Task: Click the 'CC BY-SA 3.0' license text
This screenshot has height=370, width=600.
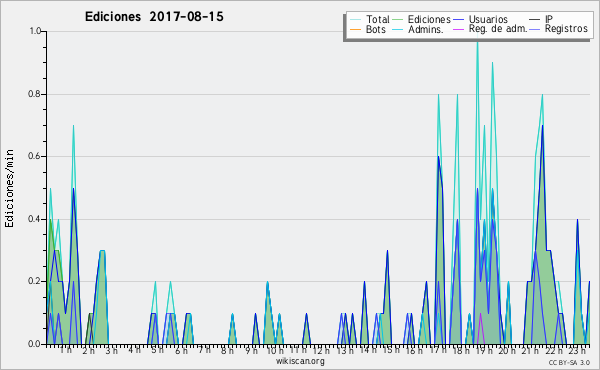Action: (x=569, y=363)
